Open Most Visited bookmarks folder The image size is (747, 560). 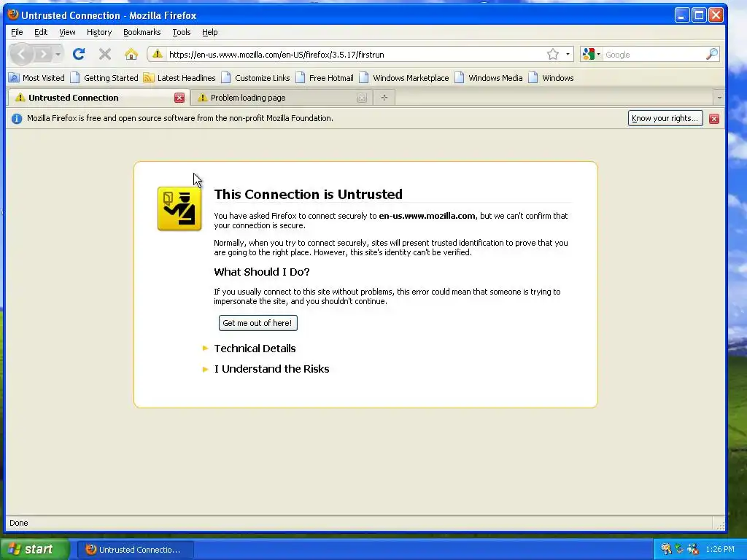pos(36,77)
